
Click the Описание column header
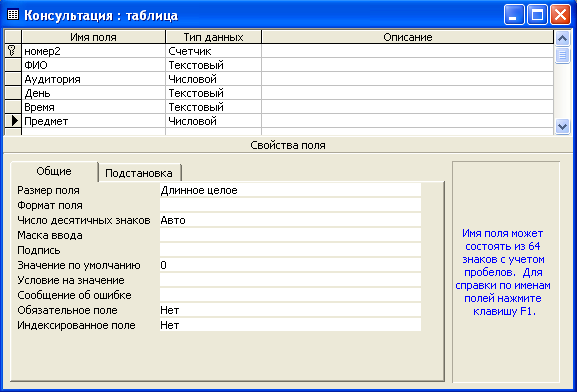click(x=408, y=37)
